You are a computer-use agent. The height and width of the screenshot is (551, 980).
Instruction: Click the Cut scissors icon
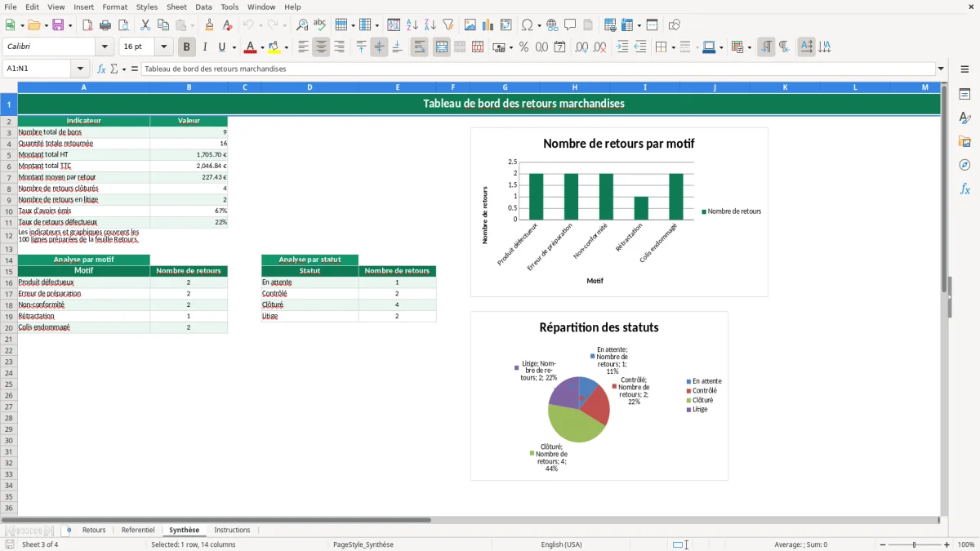coord(145,25)
